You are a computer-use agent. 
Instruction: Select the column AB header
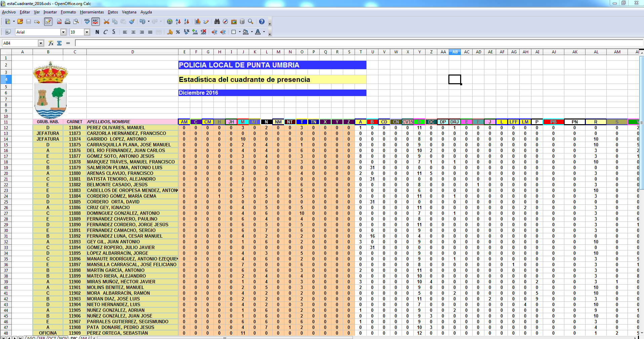455,52
